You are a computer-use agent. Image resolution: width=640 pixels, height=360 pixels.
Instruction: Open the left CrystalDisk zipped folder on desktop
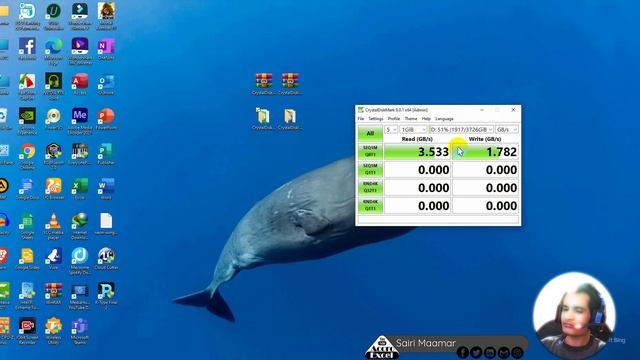tap(264, 119)
